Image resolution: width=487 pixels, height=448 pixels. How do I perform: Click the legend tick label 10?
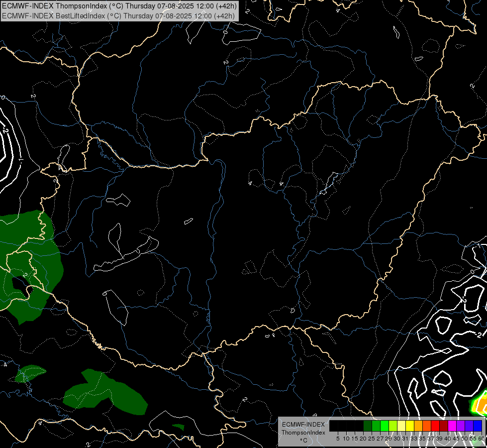pyautogui.click(x=346, y=439)
